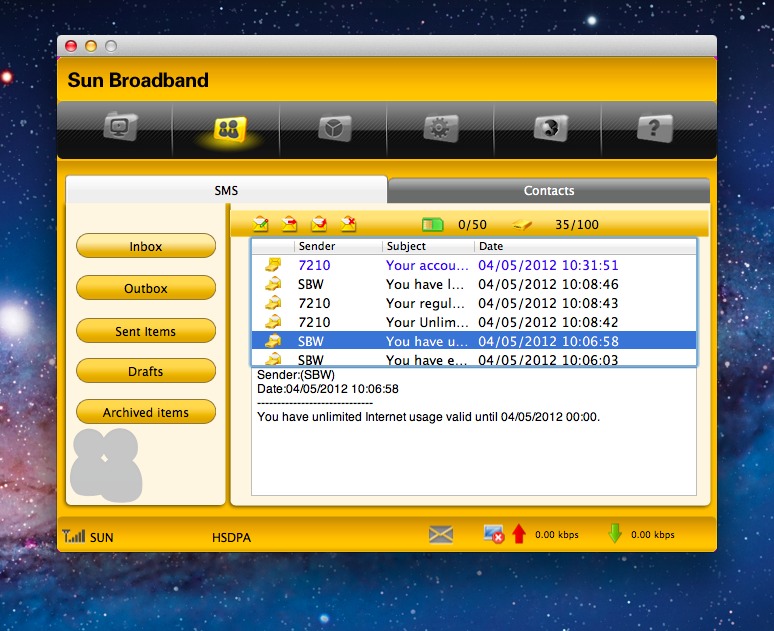Select message 'You have e...' from SBW
Screen dimensions: 774x631
[474, 359]
